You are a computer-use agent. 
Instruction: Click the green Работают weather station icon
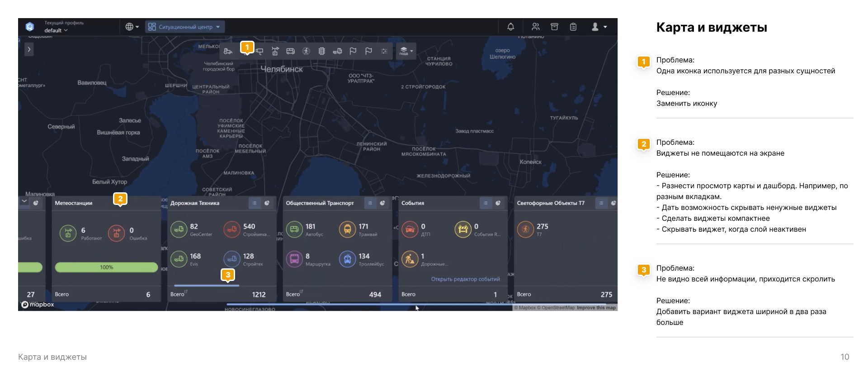click(x=68, y=233)
